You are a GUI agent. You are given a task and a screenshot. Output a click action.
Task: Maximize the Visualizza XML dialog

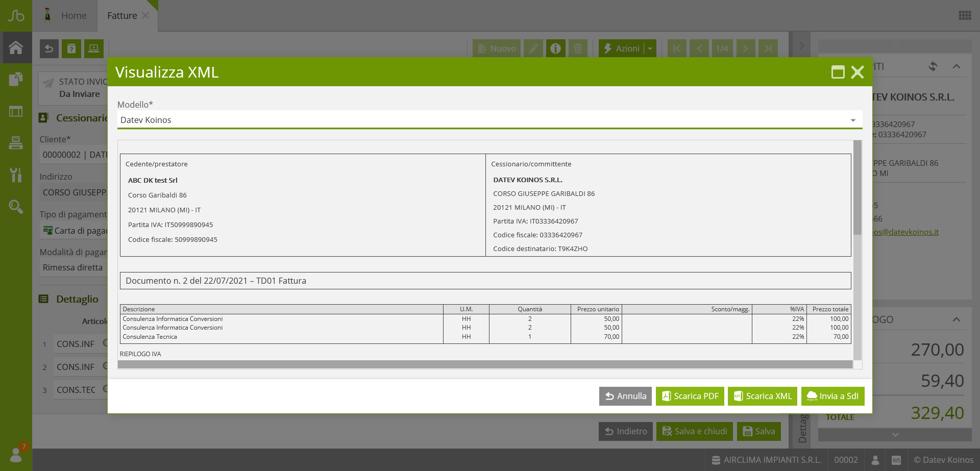[x=838, y=72]
